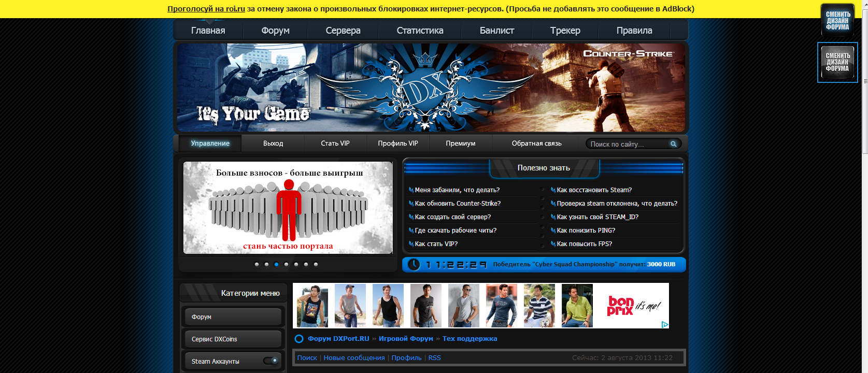Open 'Как повысить FPS?' link

[585, 244]
